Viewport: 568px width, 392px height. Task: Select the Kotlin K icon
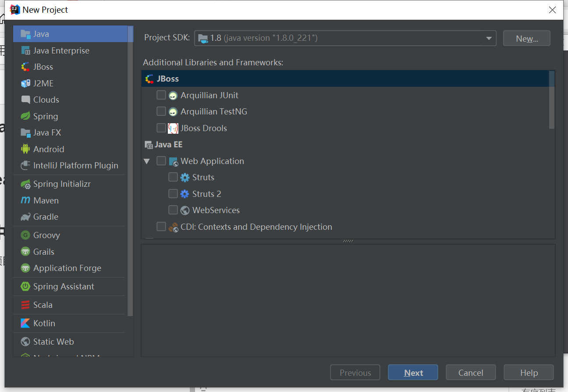point(25,323)
